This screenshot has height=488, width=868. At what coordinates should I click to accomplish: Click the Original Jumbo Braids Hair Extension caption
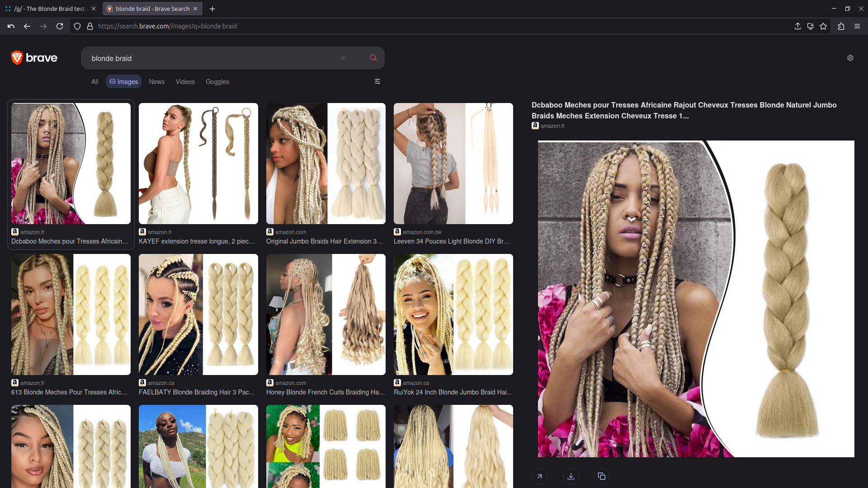[325, 241]
